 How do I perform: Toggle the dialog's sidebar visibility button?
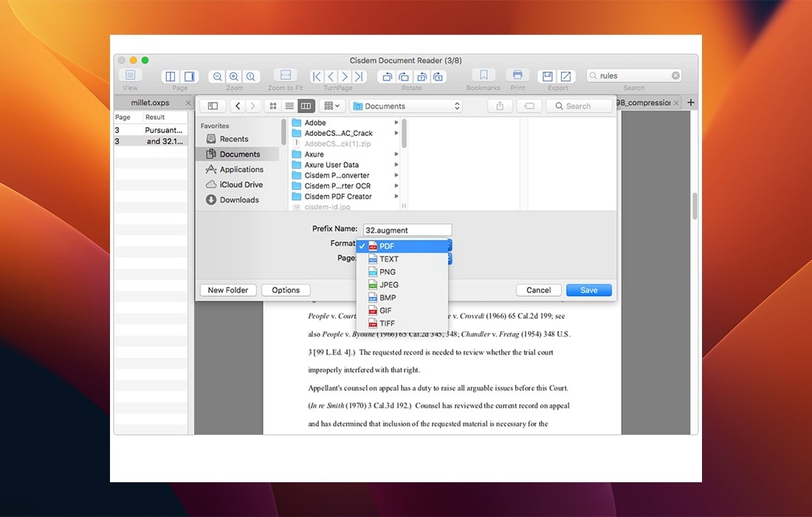click(213, 106)
